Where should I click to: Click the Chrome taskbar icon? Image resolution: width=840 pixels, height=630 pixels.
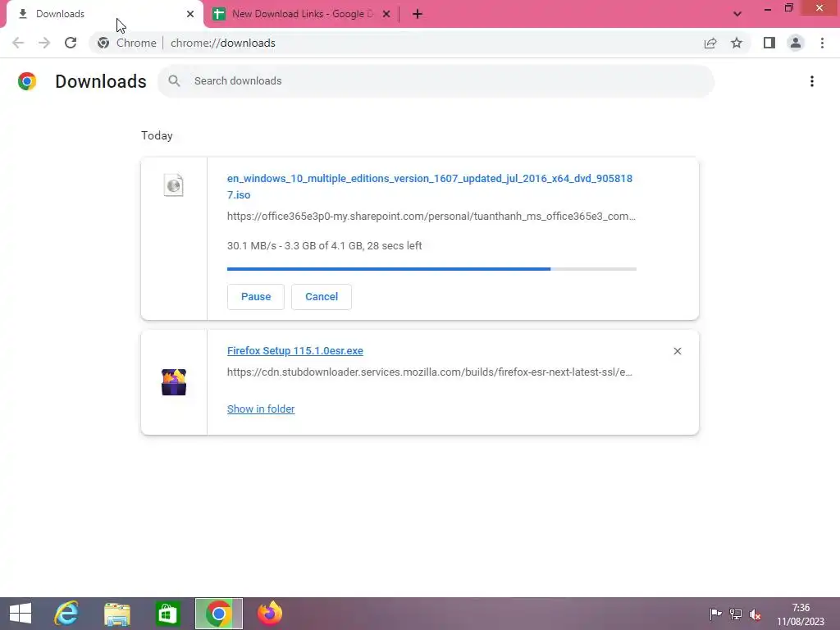pyautogui.click(x=218, y=614)
